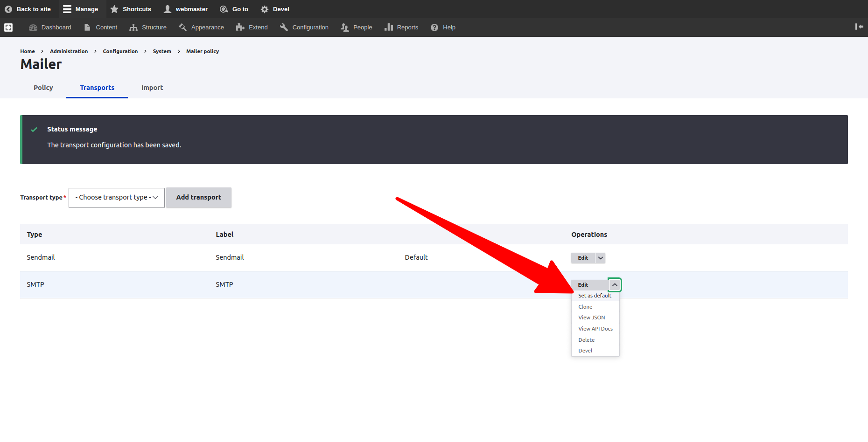
Task: Open the Structure menu icon
Action: coord(133,28)
